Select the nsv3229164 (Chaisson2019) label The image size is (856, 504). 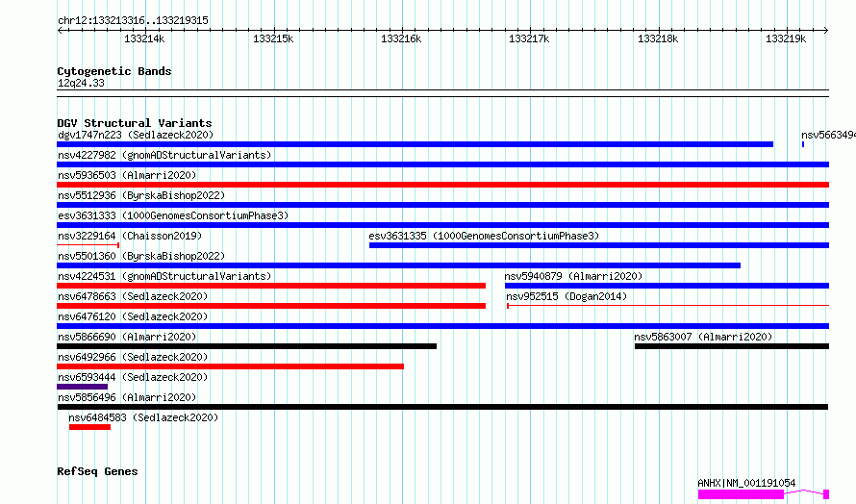click(x=130, y=236)
